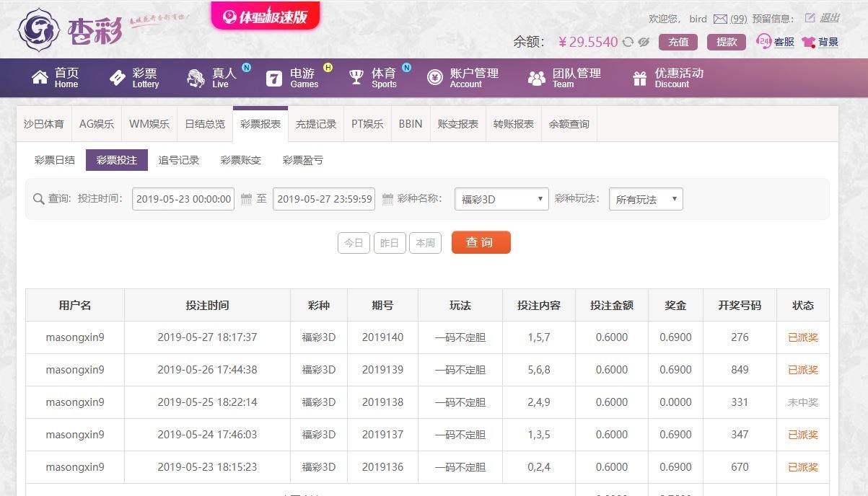
Task: Switch to 账变报表 tab
Action: tap(458, 124)
